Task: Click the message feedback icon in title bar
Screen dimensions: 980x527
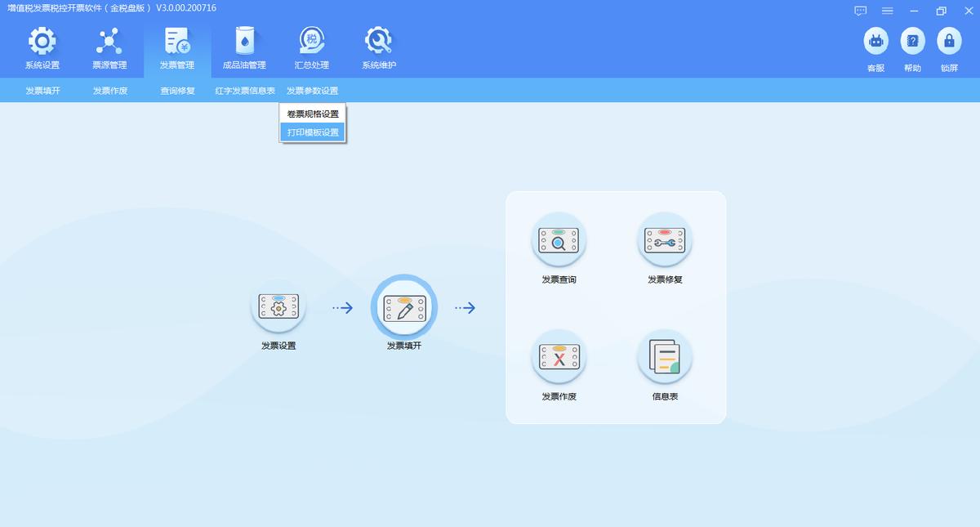Action: (x=860, y=11)
